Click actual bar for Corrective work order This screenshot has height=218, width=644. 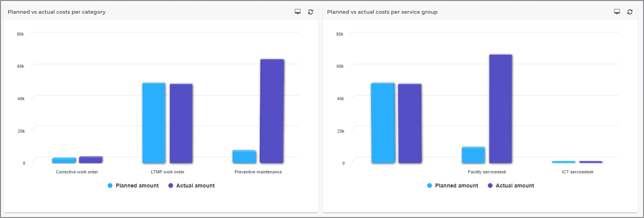point(91,160)
